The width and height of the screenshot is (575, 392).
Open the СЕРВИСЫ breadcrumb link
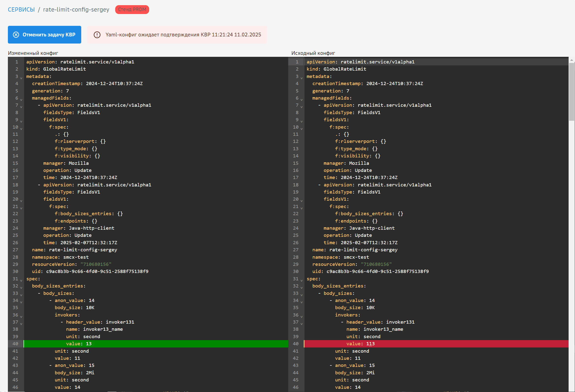21,9
